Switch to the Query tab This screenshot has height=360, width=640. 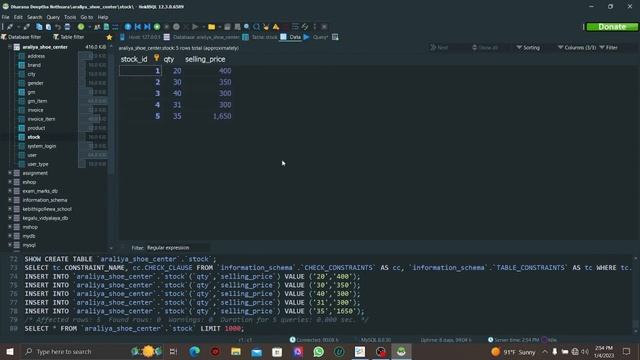316,37
